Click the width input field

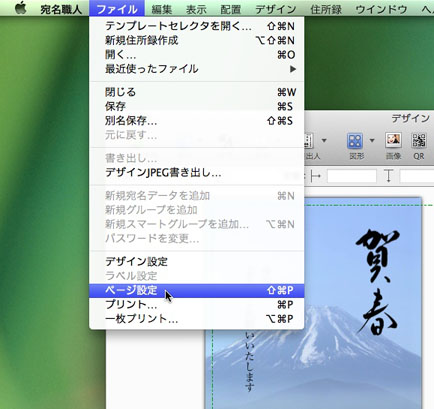coord(352,176)
